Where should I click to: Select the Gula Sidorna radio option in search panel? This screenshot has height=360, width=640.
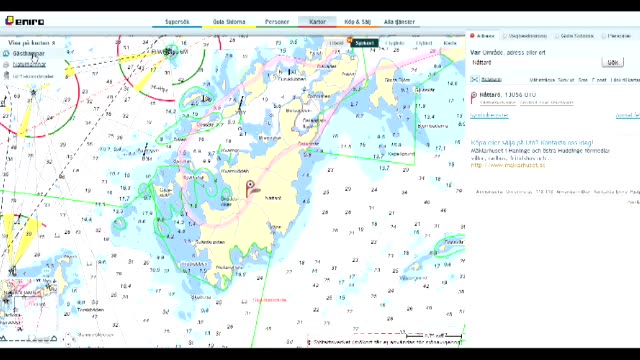(x=557, y=36)
